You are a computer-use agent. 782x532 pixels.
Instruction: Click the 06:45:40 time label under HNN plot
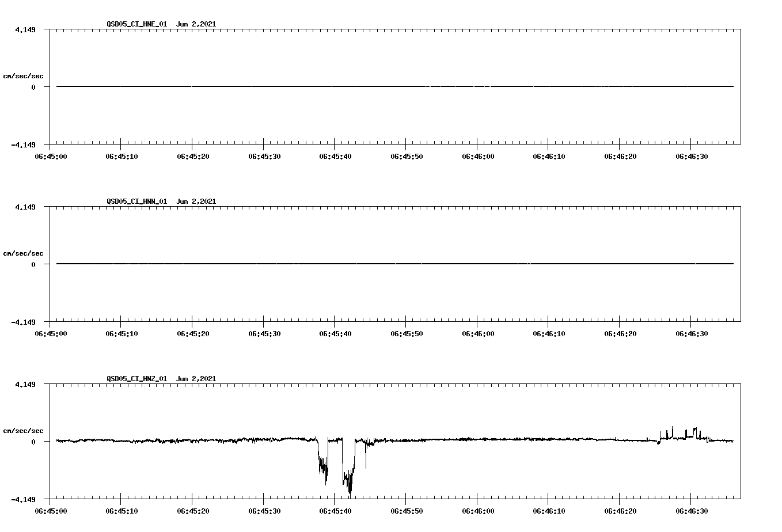tap(335, 334)
